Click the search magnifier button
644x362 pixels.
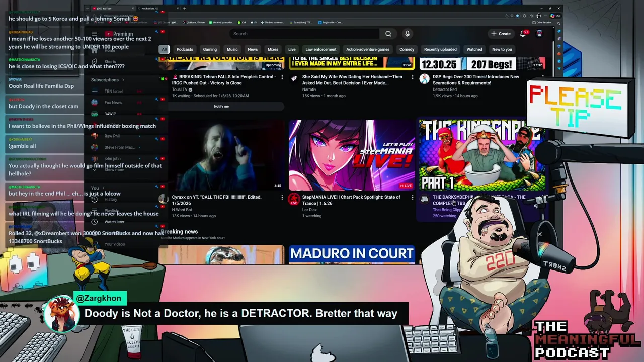(388, 34)
